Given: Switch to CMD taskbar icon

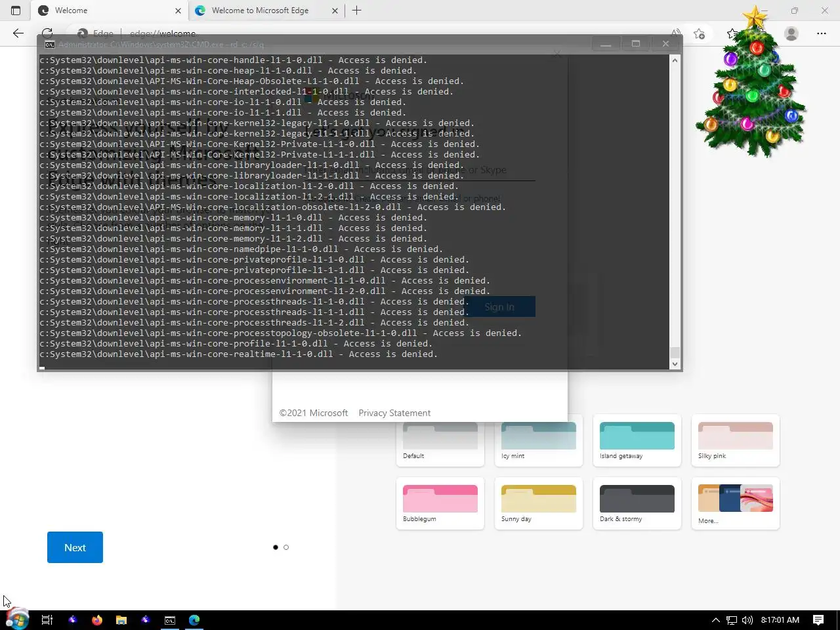Looking at the screenshot, I should pos(170,619).
